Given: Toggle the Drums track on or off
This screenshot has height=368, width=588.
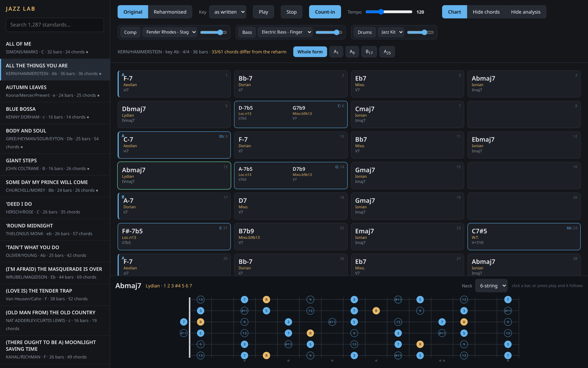Looking at the screenshot, I should coord(364,32).
